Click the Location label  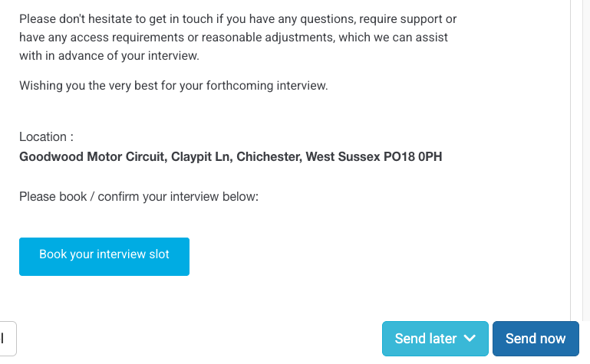coord(46,137)
